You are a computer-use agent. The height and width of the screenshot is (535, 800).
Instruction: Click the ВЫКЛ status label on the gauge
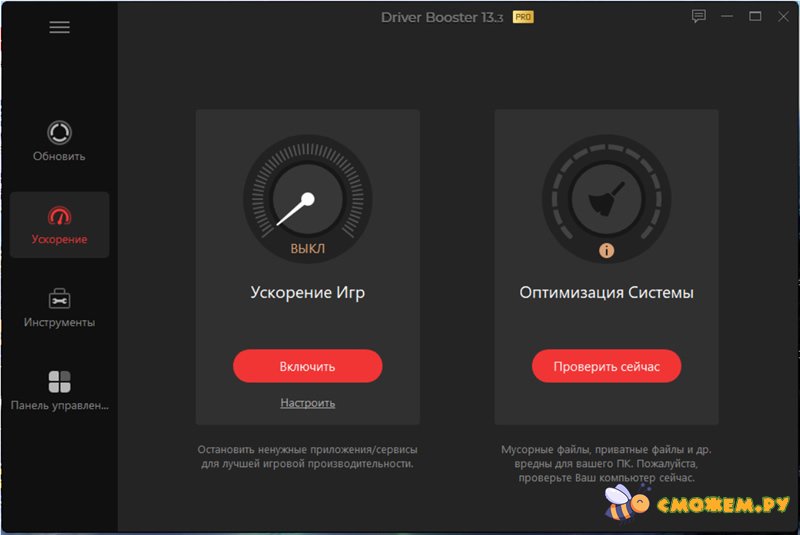tap(307, 249)
